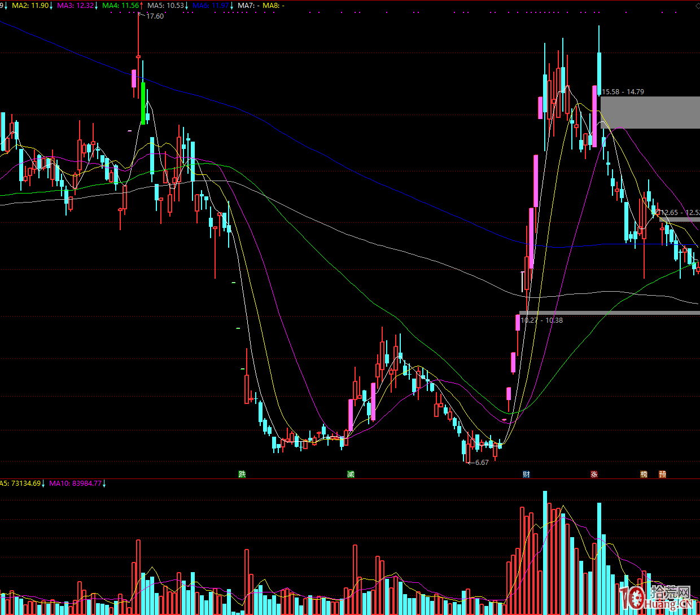Select the 15.58 - 14.79 gray gap zone
This screenshot has width=700, height=615.
point(649,112)
